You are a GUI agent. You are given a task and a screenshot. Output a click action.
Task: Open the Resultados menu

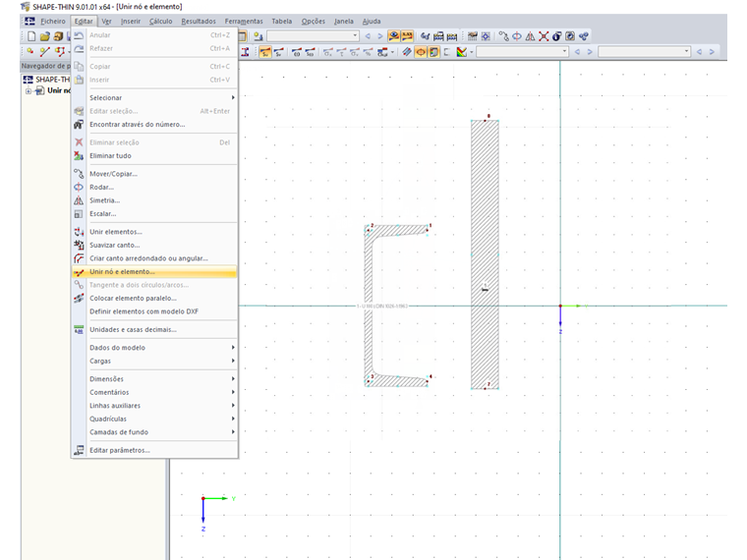click(x=198, y=21)
